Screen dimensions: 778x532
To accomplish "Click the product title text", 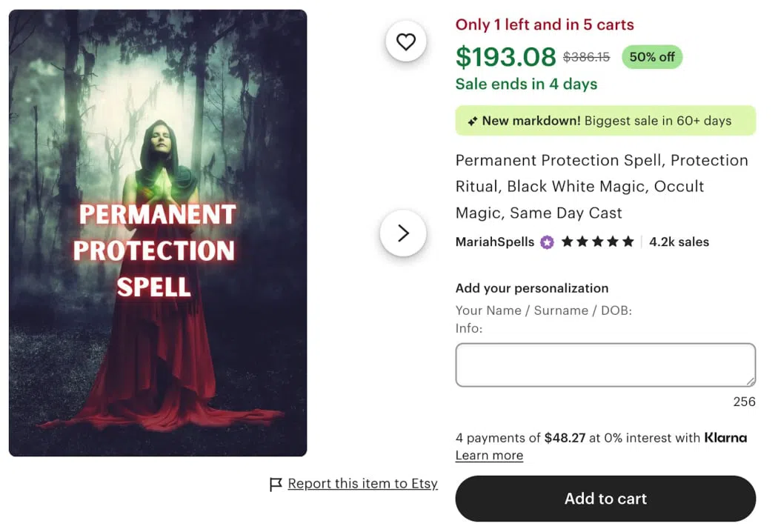I will [601, 187].
